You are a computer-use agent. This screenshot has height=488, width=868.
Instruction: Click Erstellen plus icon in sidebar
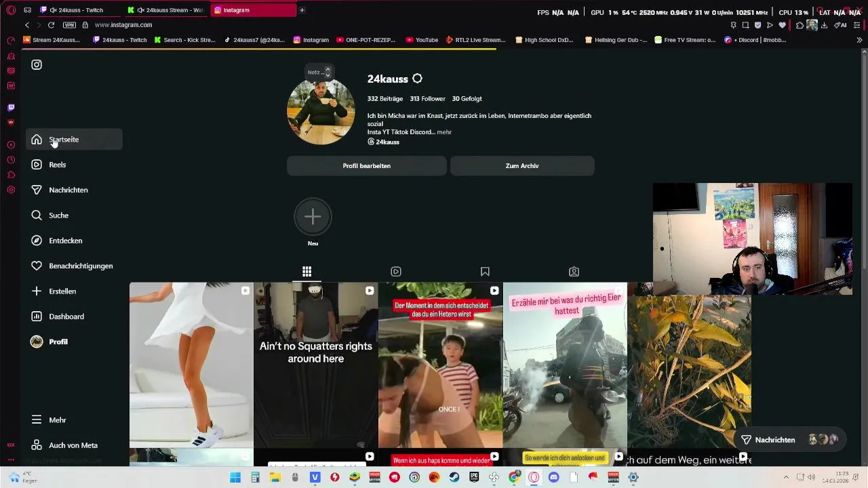37,291
